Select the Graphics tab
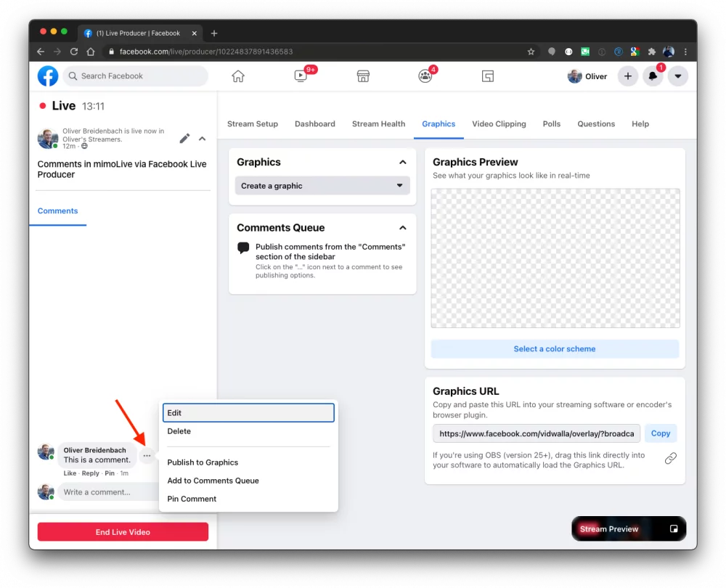The width and height of the screenshot is (726, 588). click(439, 123)
